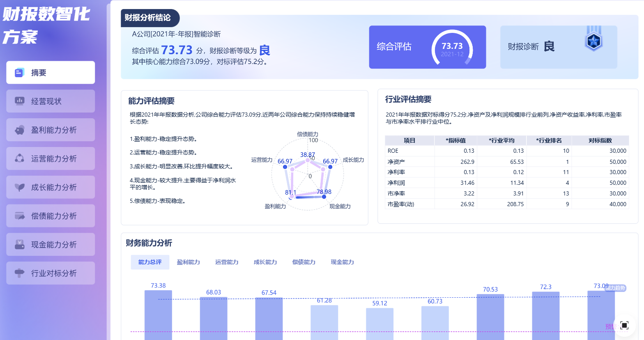Image resolution: width=644 pixels, height=340 pixels.
Task: Select 行业对标分析 in the sidebar
Action: pos(51,273)
